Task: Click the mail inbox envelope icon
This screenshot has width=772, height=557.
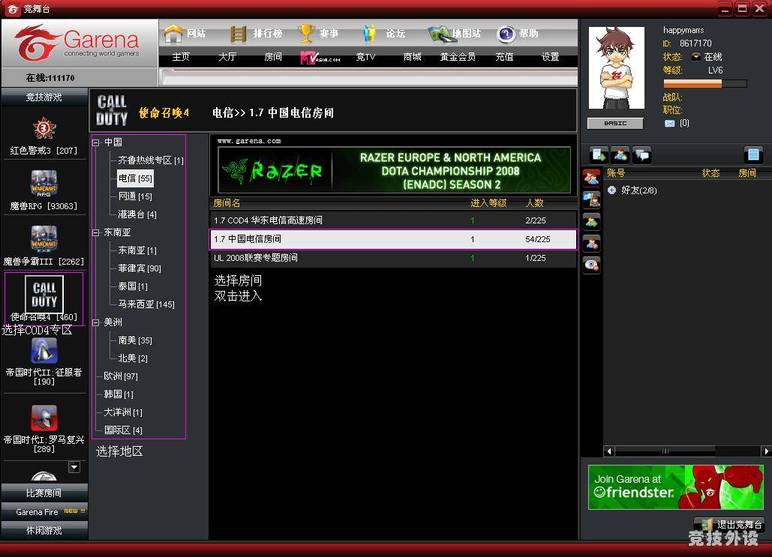Action: pyautogui.click(x=669, y=123)
